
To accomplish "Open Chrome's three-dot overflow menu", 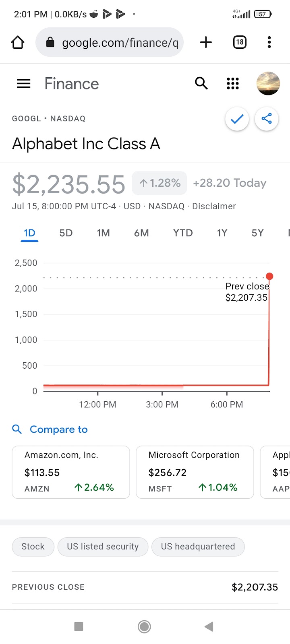I will [269, 42].
